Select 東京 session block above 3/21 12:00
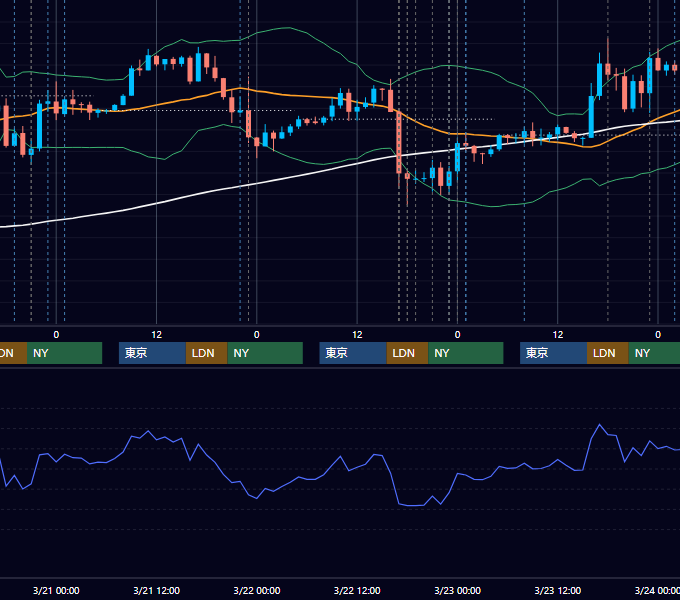The height and width of the screenshot is (600, 680). pos(152,353)
